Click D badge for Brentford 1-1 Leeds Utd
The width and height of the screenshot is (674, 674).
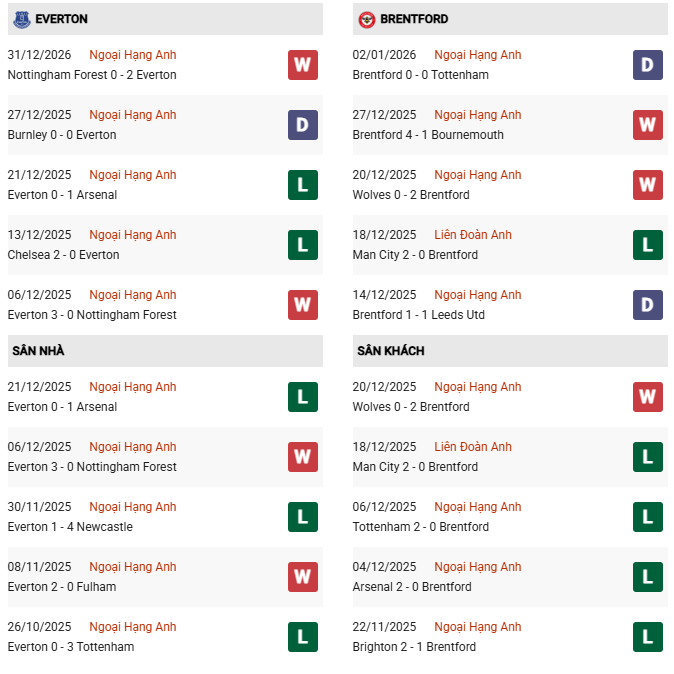[x=648, y=305]
